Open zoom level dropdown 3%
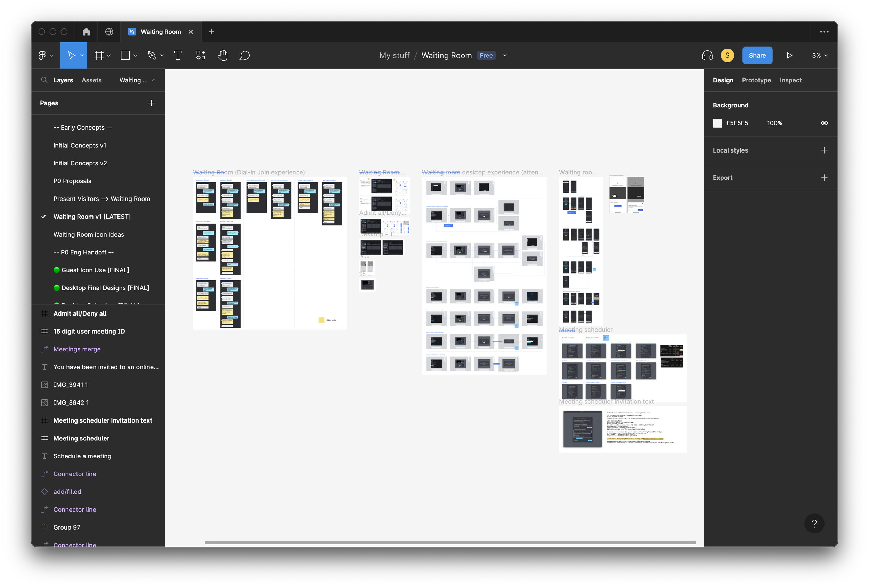Image resolution: width=869 pixels, height=588 pixels. [x=820, y=55]
